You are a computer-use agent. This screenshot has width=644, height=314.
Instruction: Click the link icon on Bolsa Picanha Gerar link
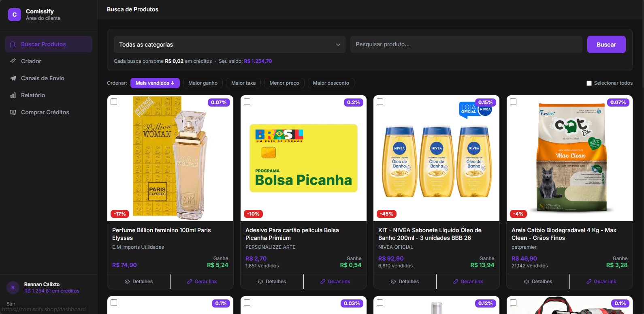323,282
